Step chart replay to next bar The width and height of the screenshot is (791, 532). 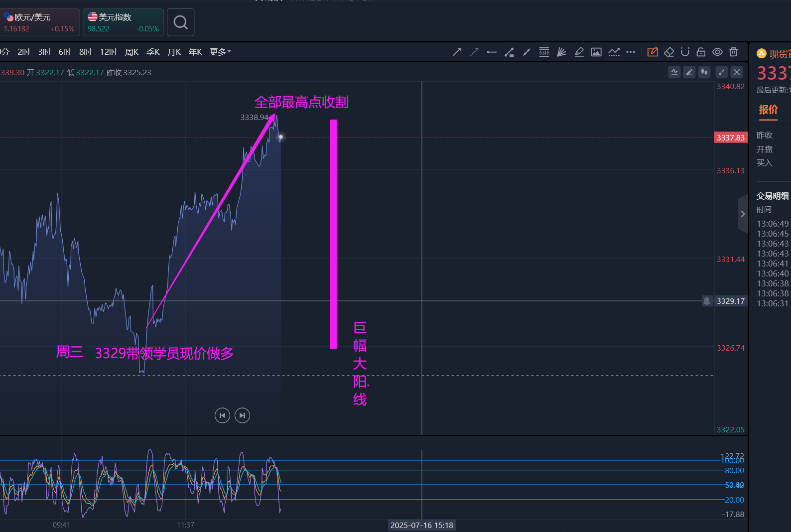pos(242,415)
